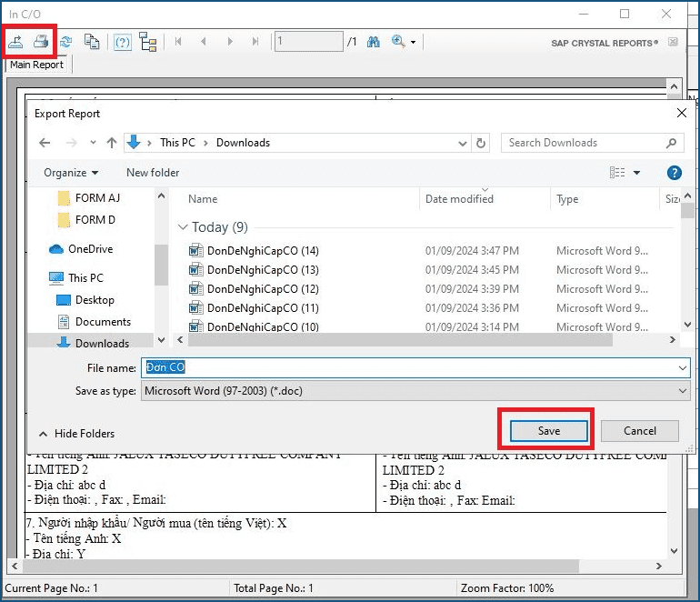Image resolution: width=700 pixels, height=602 pixels.
Task: Go to first page arrow
Action: pos(178,42)
